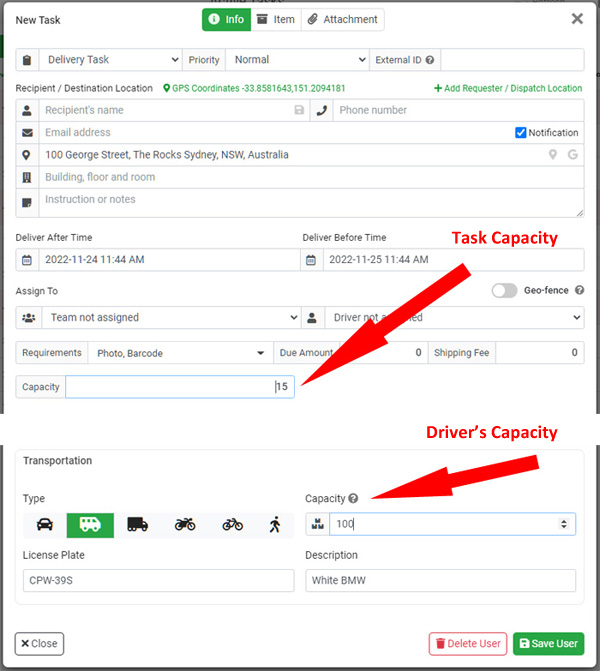Open the Item tab
600x671 pixels.
tap(276, 20)
